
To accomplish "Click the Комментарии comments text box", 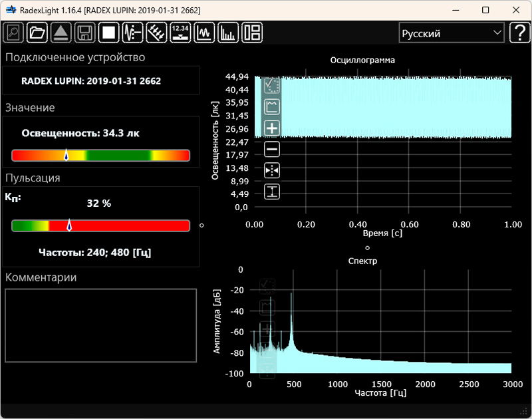I will click(101, 325).
